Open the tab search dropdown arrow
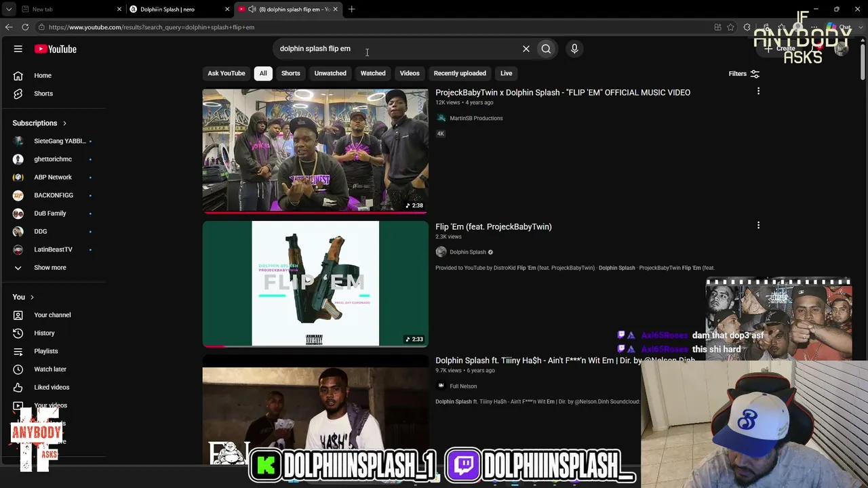 click(9, 9)
